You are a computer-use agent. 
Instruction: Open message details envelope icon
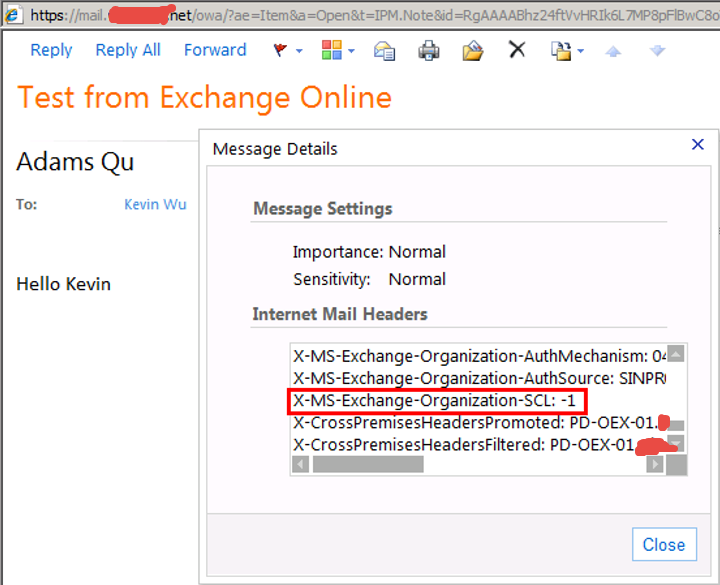pos(384,50)
